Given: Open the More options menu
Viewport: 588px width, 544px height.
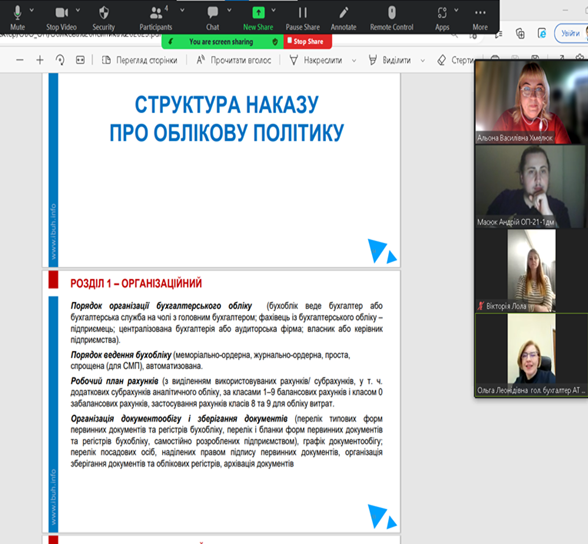Looking at the screenshot, I should point(480,17).
